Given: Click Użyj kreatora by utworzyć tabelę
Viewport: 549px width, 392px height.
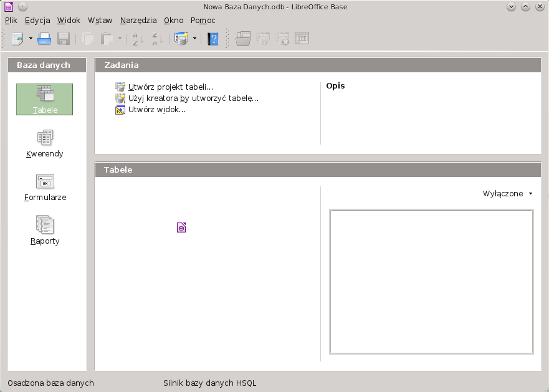Looking at the screenshot, I should coord(193,98).
